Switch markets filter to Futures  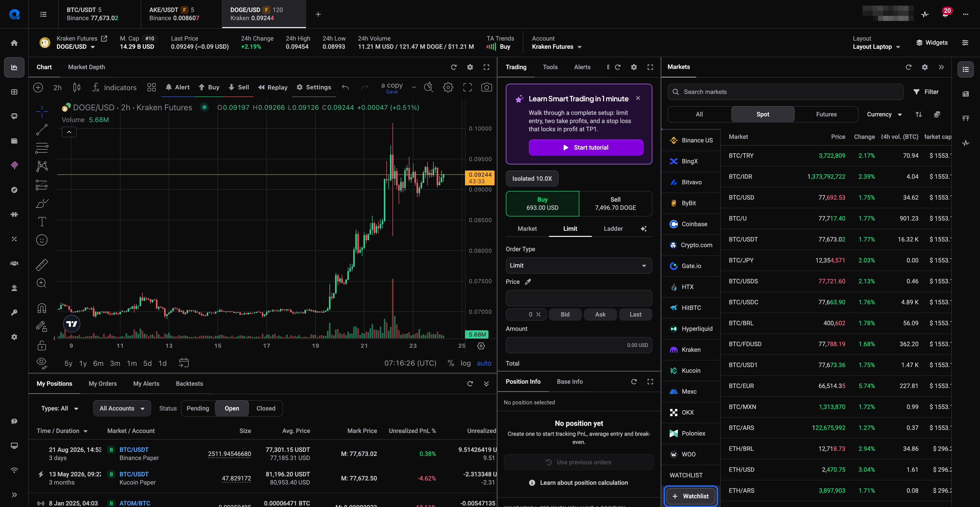coord(826,114)
